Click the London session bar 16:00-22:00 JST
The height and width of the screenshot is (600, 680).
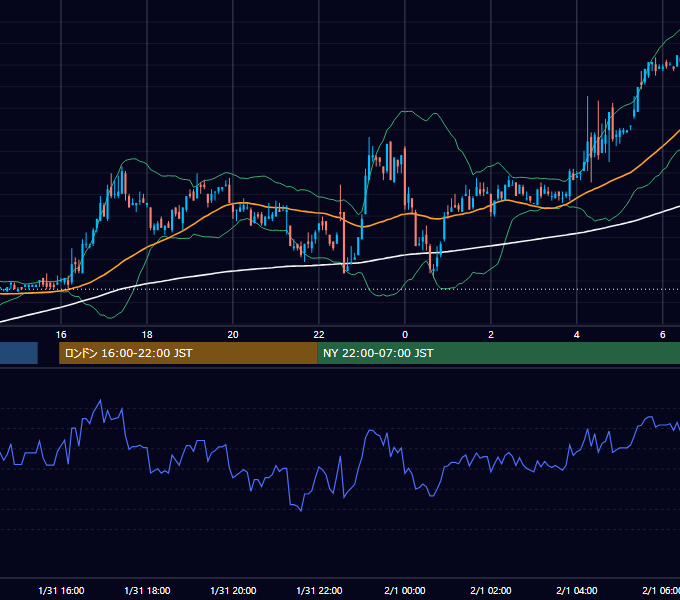click(x=188, y=353)
